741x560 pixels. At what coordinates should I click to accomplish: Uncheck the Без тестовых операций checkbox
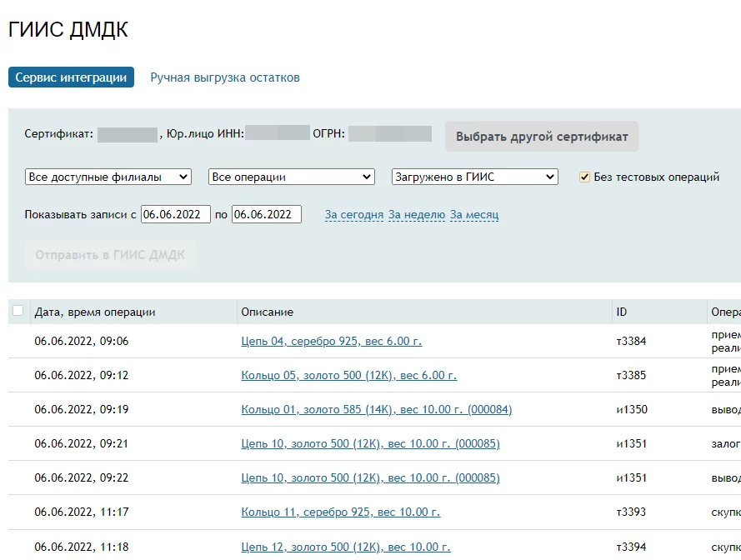tap(584, 177)
